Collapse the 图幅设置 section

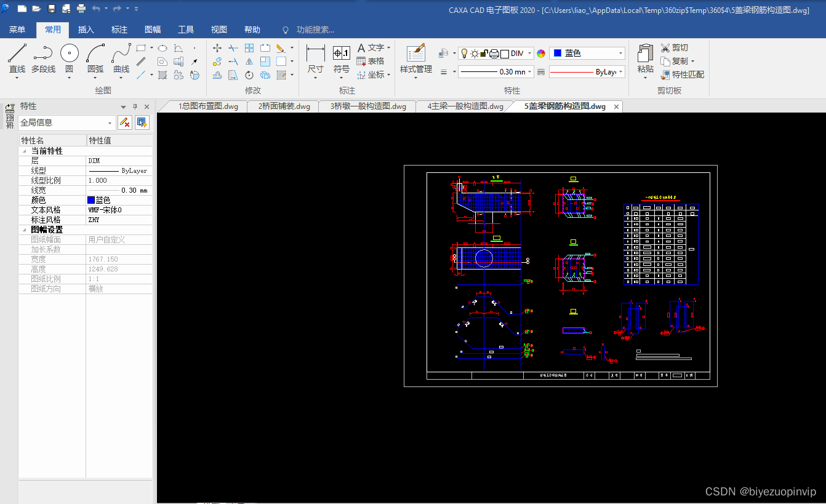click(x=25, y=230)
